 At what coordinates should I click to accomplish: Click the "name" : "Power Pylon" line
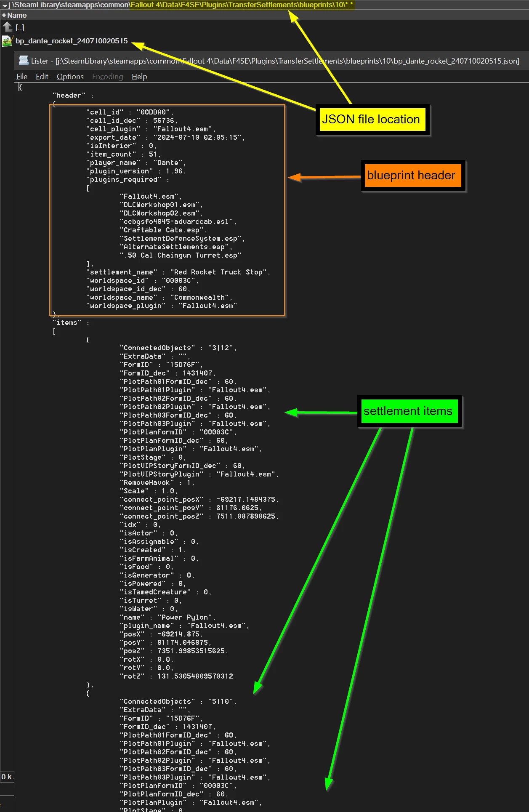[x=168, y=618]
